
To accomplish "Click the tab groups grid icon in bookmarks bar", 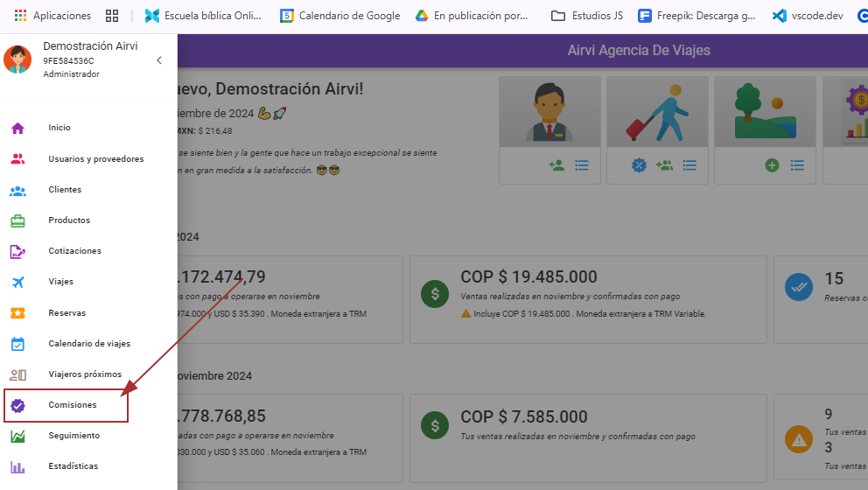I will click(x=111, y=16).
